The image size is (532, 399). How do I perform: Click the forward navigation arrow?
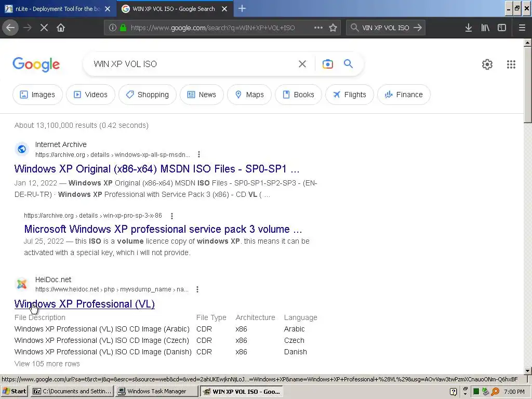[x=27, y=28]
